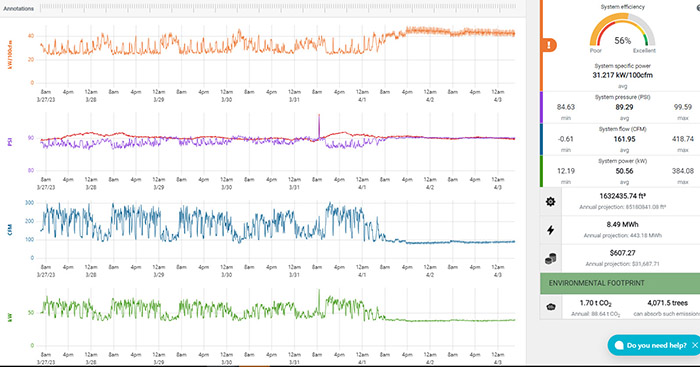Click the kW/100cfm axis label
Viewport: 700px width, 367px height.
point(10,55)
